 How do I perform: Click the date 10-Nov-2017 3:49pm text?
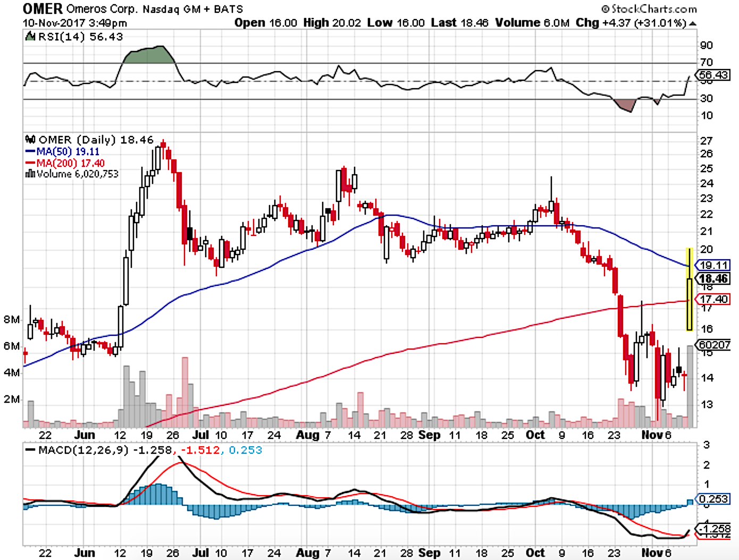pyautogui.click(x=75, y=23)
